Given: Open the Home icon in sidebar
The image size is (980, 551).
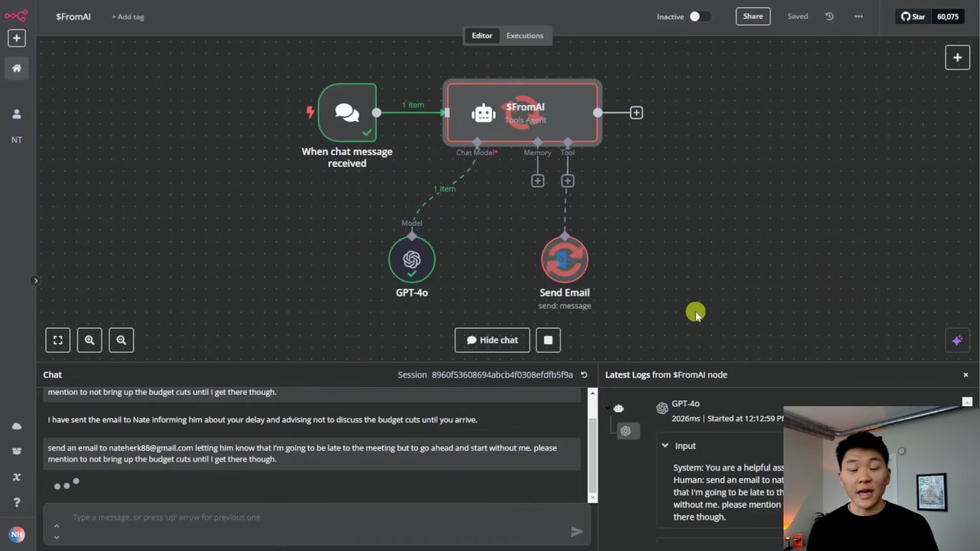Looking at the screenshot, I should 16,68.
